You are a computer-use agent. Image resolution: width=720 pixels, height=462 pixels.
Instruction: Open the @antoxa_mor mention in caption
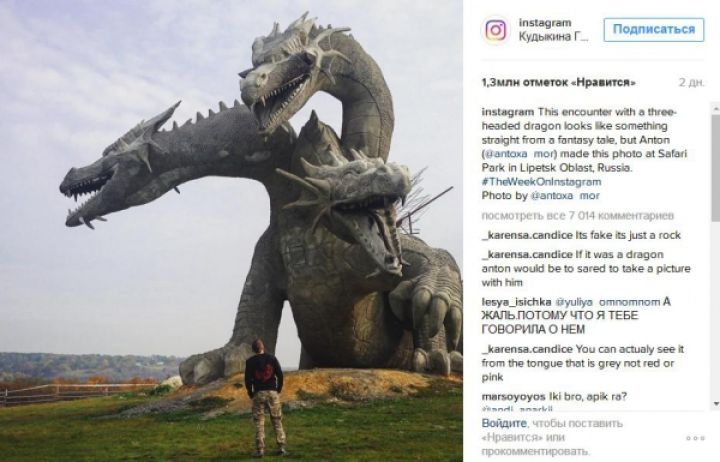[x=519, y=154]
